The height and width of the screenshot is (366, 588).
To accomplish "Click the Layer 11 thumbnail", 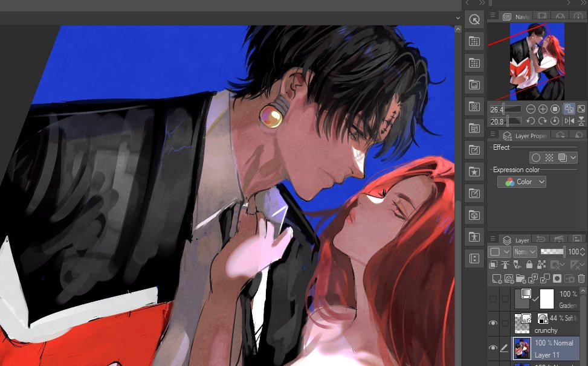I will [522, 348].
